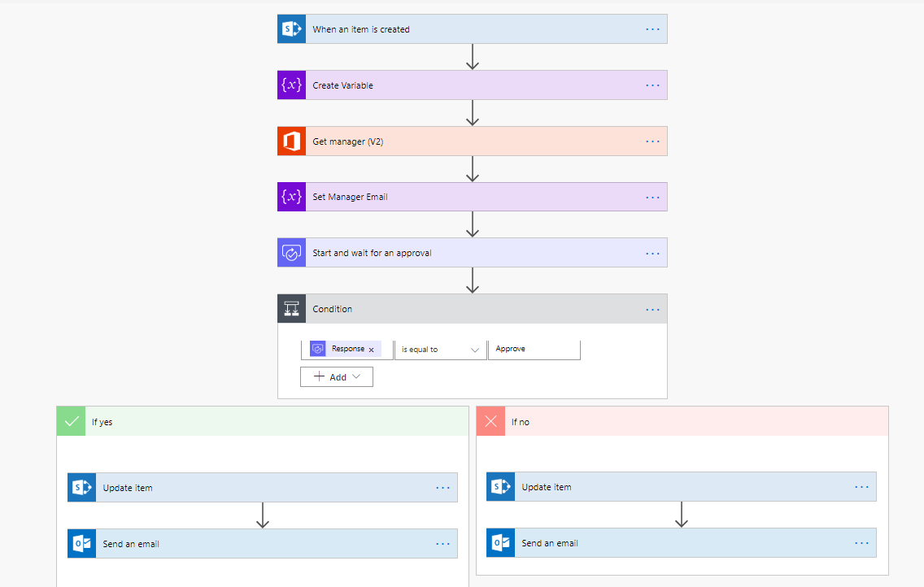
Task: Expand Update item in the If yes branch
Action: click(x=262, y=488)
